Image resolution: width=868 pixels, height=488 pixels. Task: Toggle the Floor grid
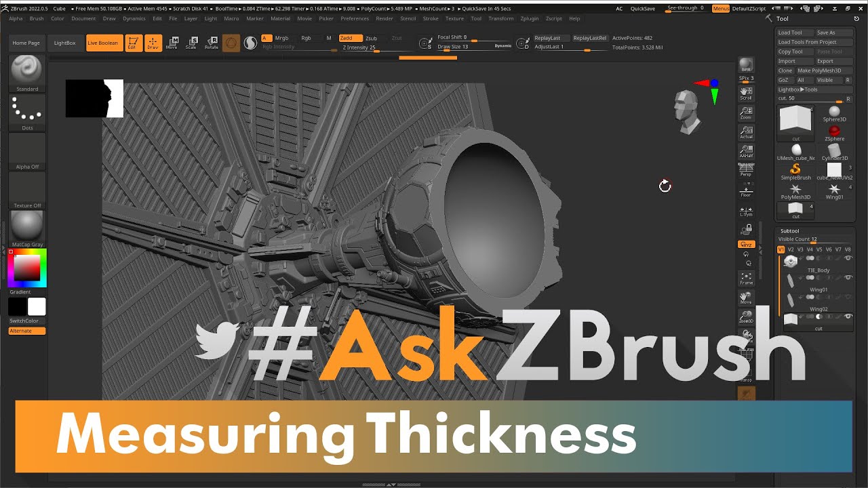tap(746, 190)
